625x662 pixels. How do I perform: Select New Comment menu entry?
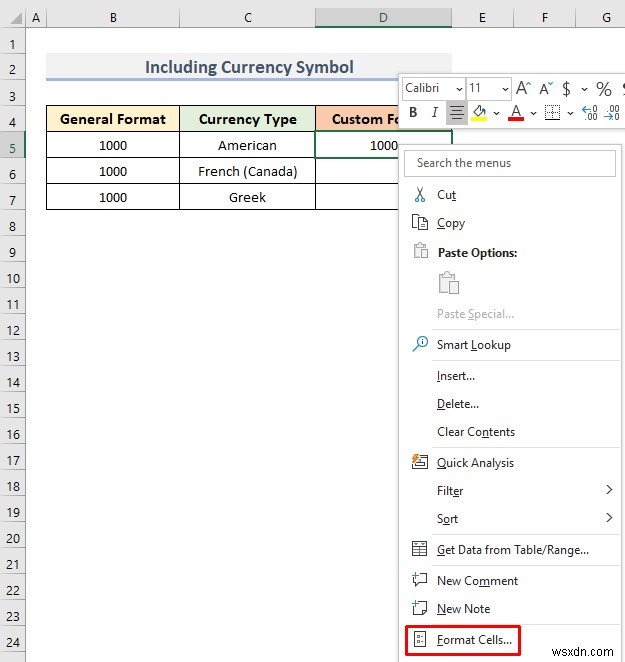point(510,581)
